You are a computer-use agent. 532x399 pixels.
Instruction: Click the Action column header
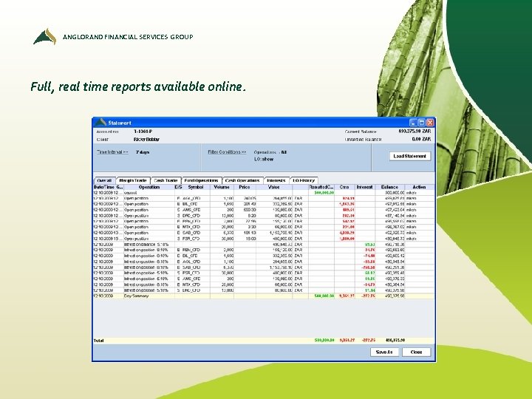pos(420,187)
